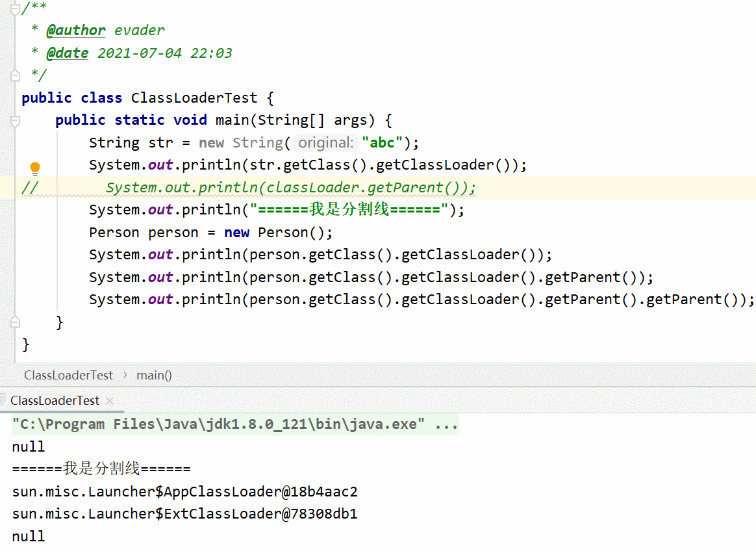This screenshot has height=553, width=756.
Task: Click str.getClass().getClassLoader() println line
Action: (x=308, y=165)
